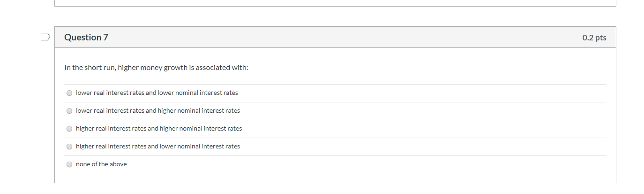Click the gray Question 7 header bar
This screenshot has width=644, height=194.
(335, 37)
